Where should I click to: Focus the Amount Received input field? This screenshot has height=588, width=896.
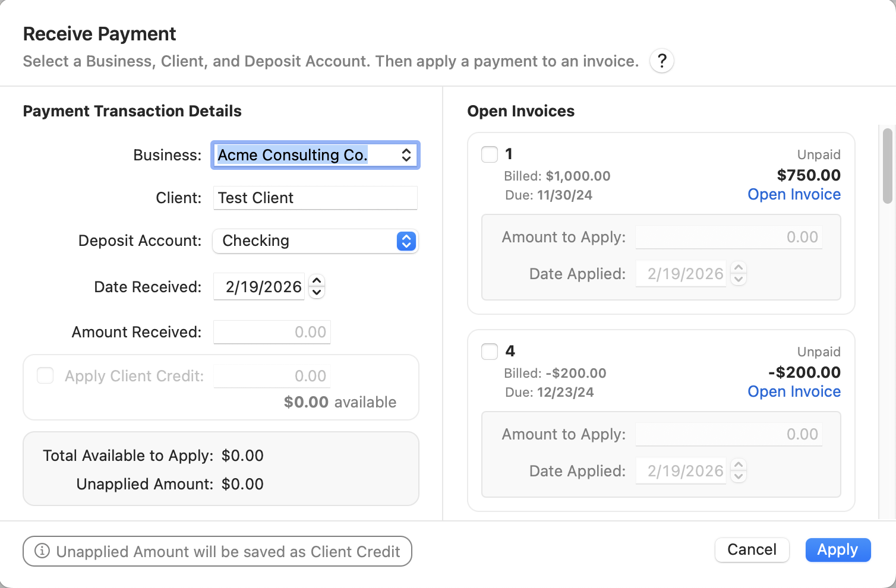pyautogui.click(x=272, y=332)
